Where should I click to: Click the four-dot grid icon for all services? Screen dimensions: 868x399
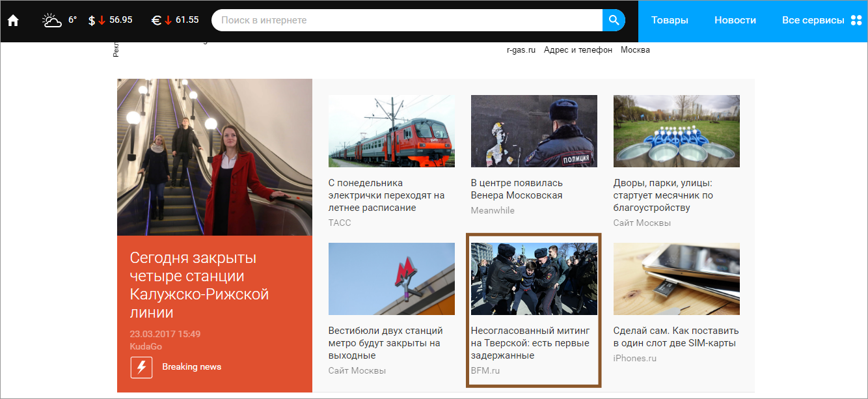(x=856, y=20)
